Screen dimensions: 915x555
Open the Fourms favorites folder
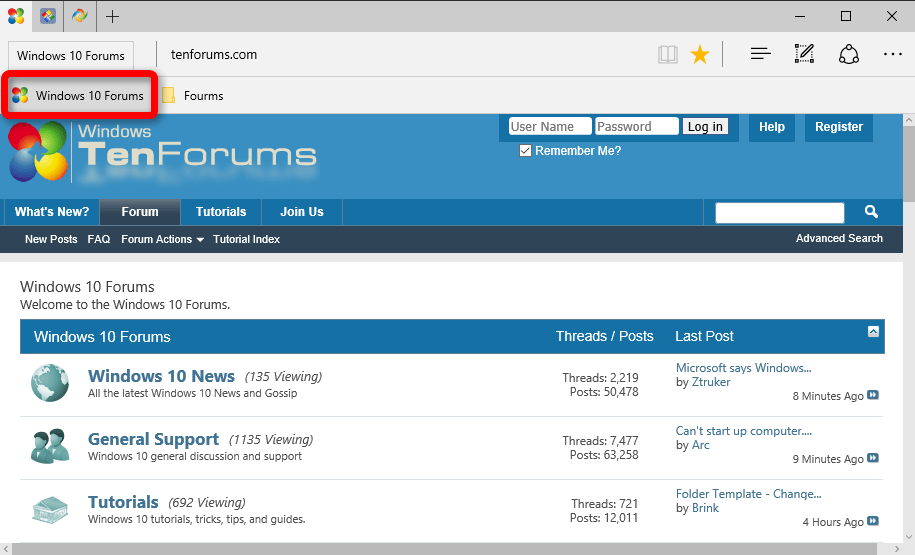[x=193, y=96]
